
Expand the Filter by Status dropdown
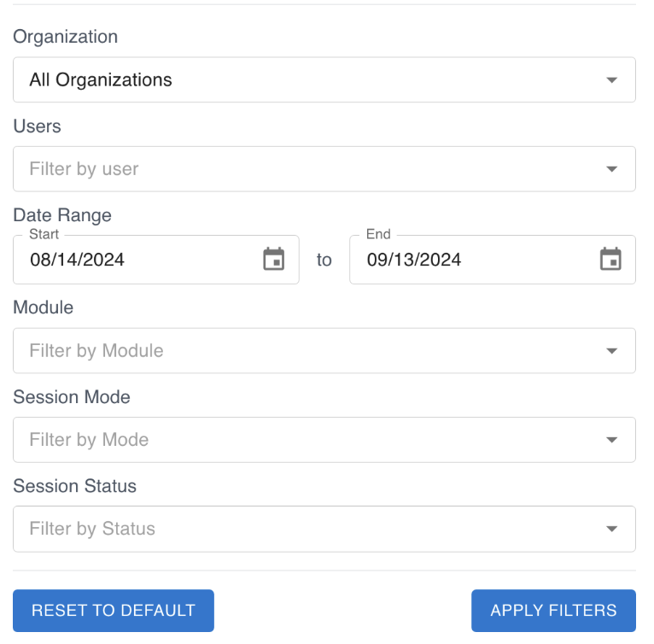point(307,529)
